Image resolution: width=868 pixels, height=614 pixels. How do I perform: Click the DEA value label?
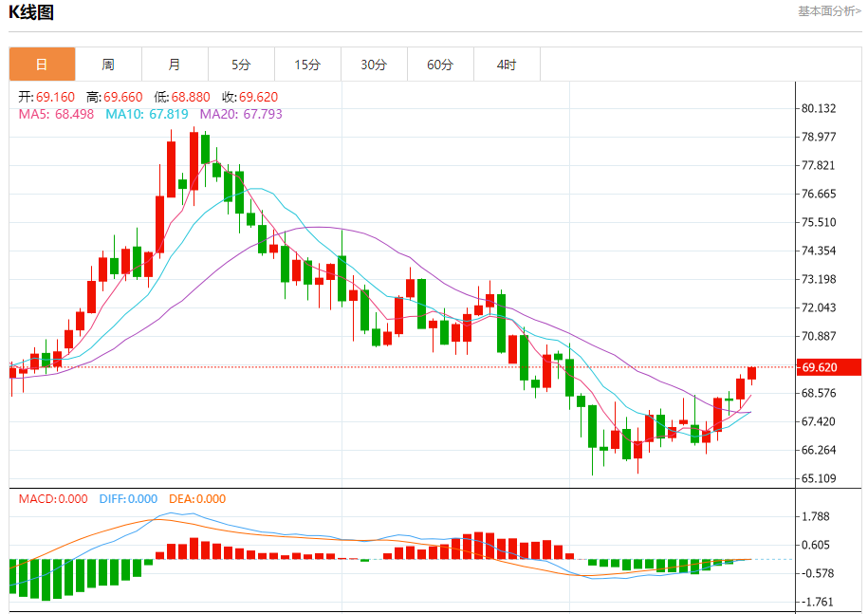[197, 499]
